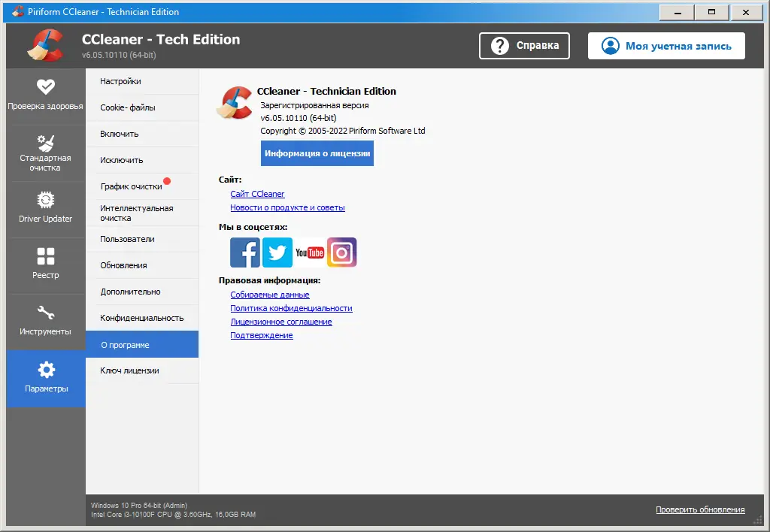This screenshot has height=532, width=770.
Task: Click the resize grip at window corner
Action: point(758,520)
